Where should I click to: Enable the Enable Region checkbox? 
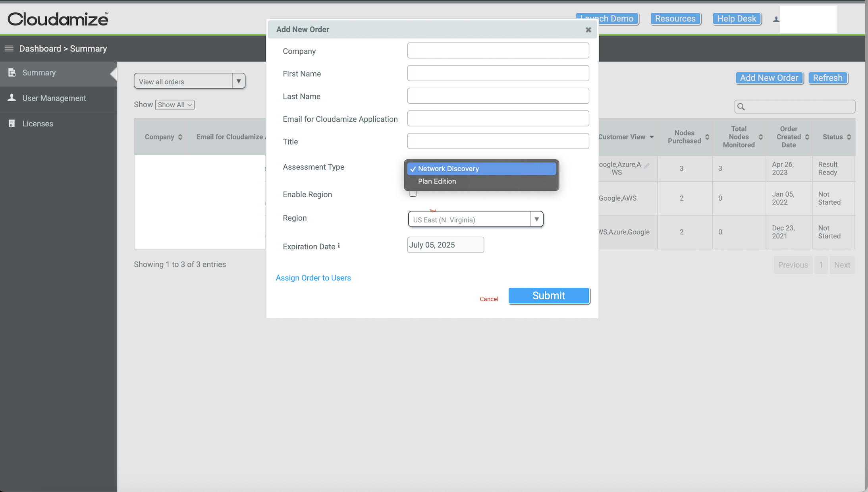click(413, 194)
